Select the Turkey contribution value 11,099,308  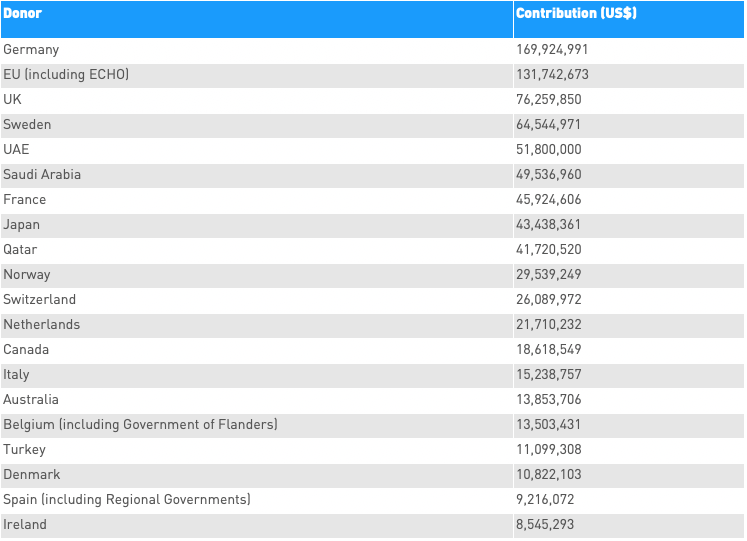pyautogui.click(x=548, y=450)
